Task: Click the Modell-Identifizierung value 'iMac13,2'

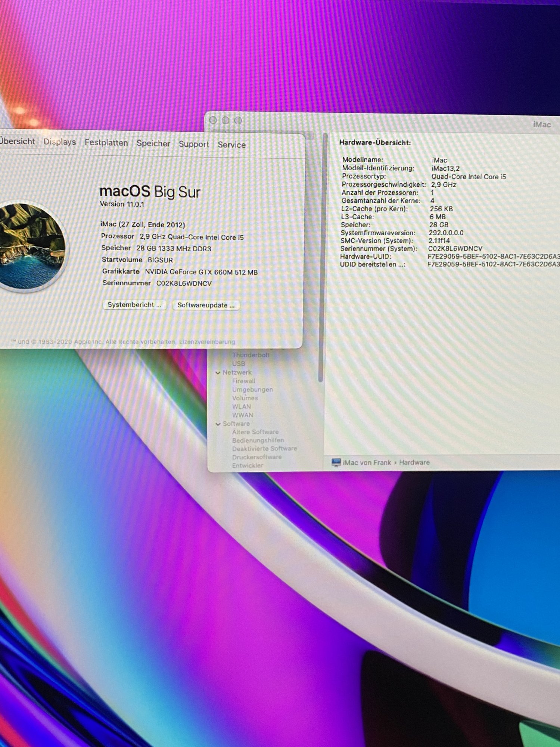Action: coord(445,168)
